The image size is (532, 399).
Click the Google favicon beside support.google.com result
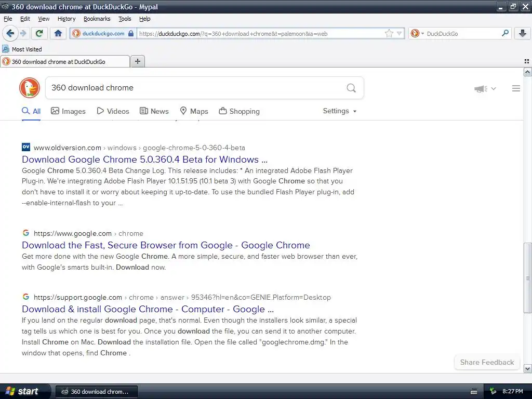26,297
